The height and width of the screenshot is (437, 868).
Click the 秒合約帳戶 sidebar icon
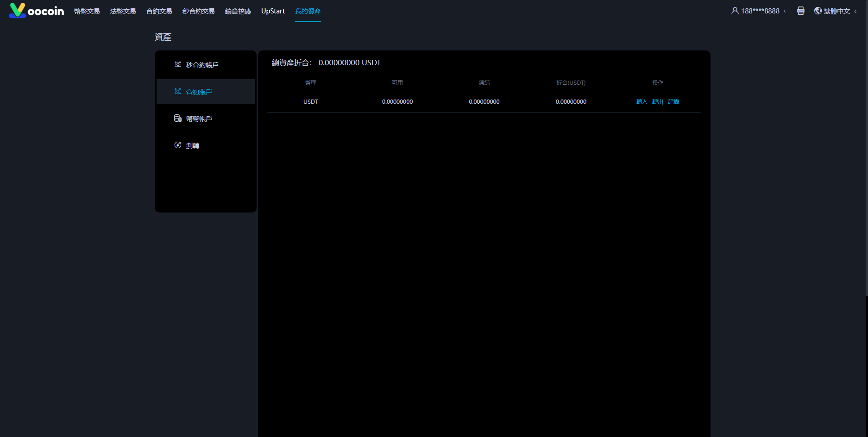[x=178, y=64]
